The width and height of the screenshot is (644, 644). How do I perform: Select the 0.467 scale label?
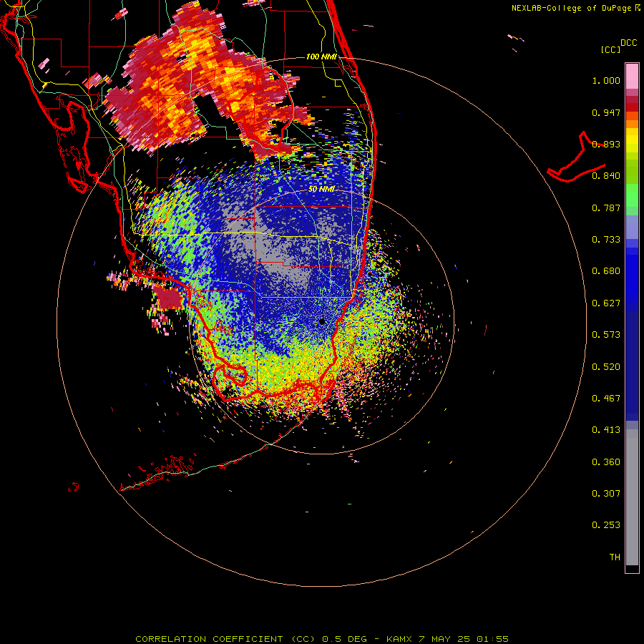[x=606, y=399]
